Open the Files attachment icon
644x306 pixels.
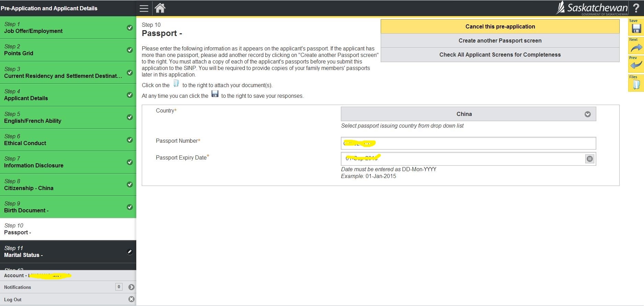pyautogui.click(x=636, y=84)
